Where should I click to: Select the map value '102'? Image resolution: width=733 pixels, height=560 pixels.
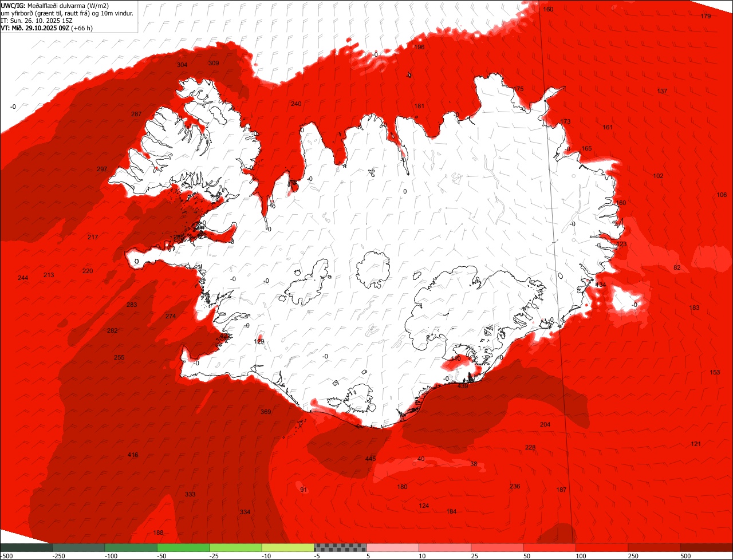tap(658, 176)
